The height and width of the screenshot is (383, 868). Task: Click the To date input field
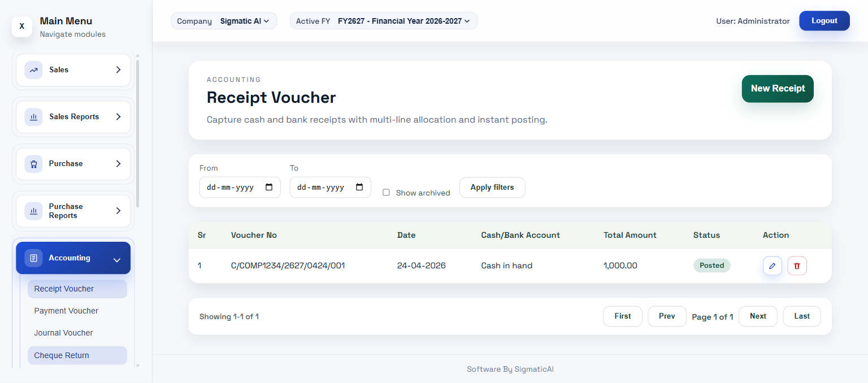331,188
